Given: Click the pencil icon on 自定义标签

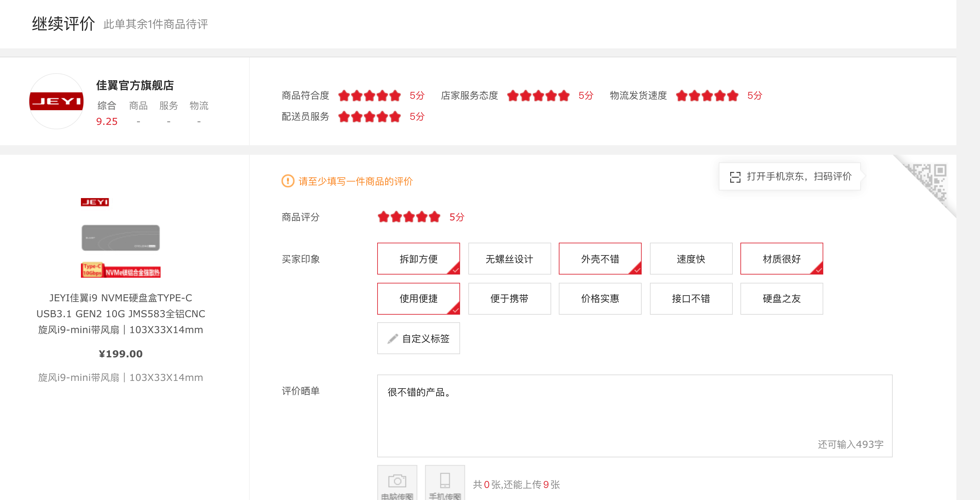Looking at the screenshot, I should point(393,339).
